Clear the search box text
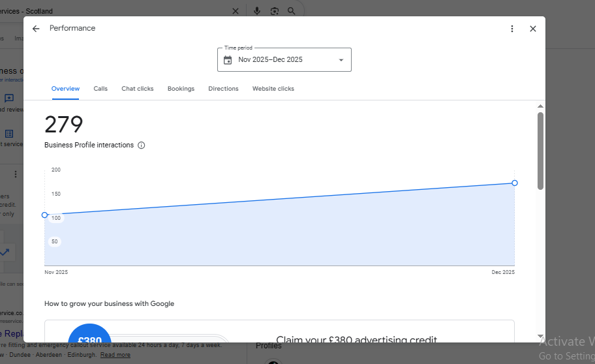 tap(236, 11)
